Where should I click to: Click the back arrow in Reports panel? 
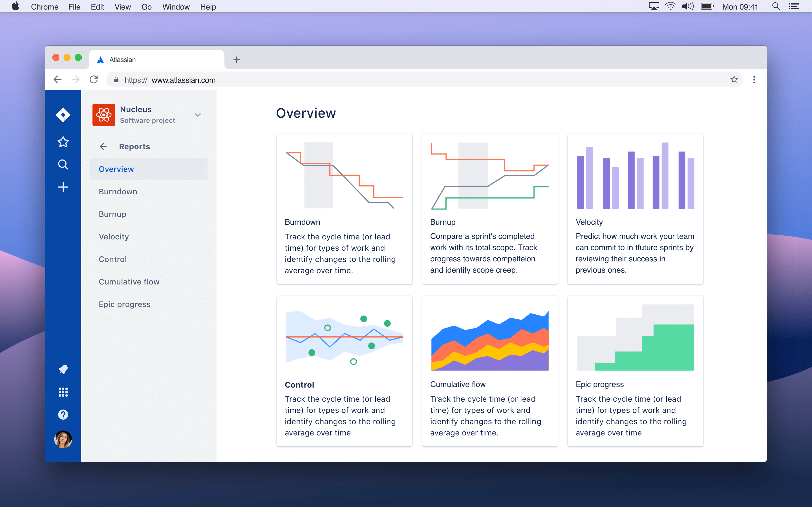pos(102,147)
